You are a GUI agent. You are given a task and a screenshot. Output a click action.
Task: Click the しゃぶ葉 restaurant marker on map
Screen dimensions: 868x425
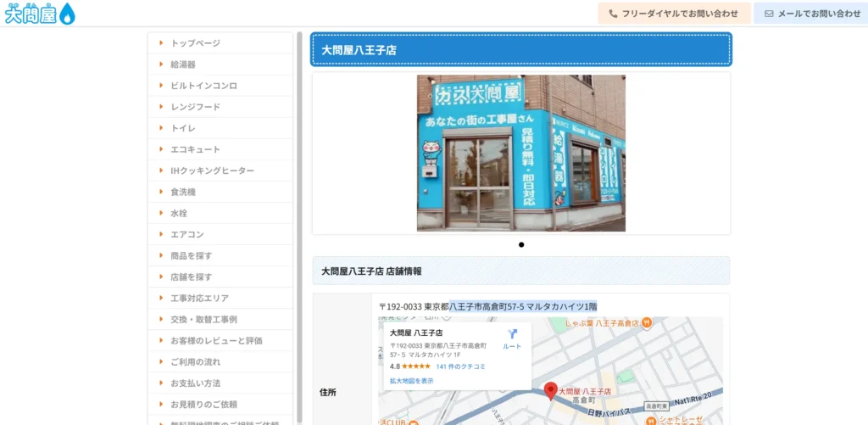coord(647,322)
